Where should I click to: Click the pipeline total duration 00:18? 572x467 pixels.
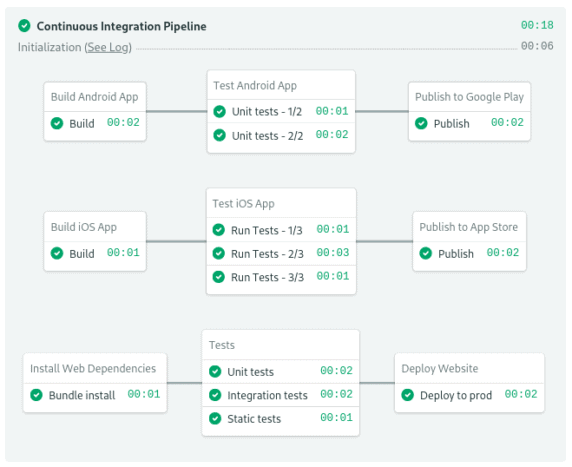coord(537,25)
